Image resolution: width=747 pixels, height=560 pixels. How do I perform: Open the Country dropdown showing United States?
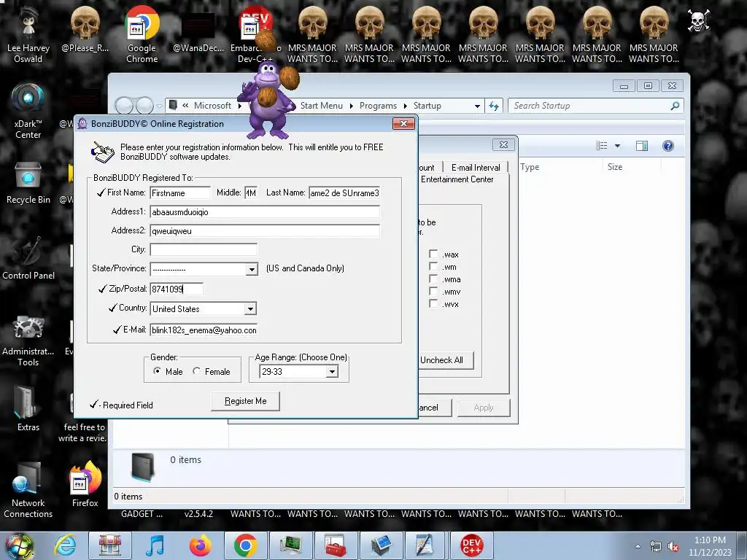(x=251, y=308)
